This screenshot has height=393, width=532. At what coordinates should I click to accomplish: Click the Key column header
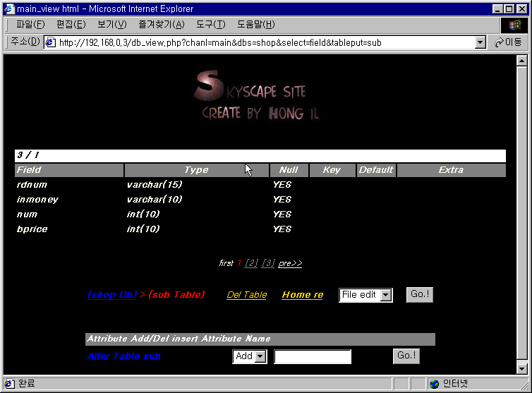pyautogui.click(x=332, y=170)
